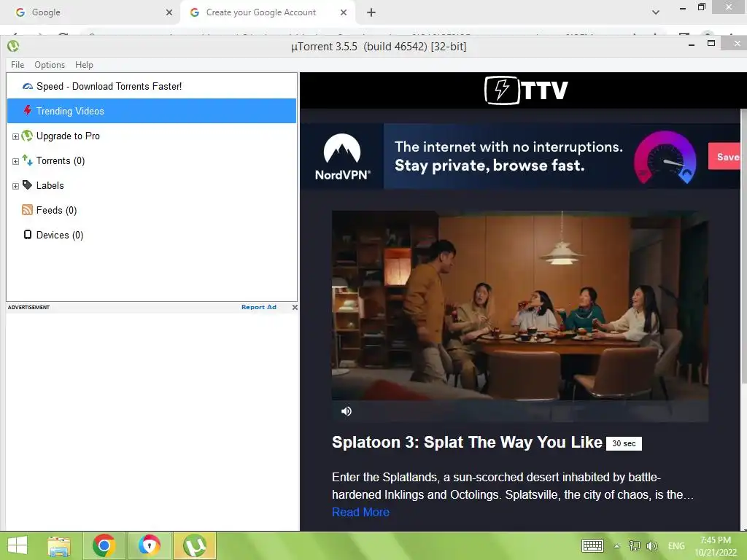Expand the Torrents (0) node

pos(15,161)
